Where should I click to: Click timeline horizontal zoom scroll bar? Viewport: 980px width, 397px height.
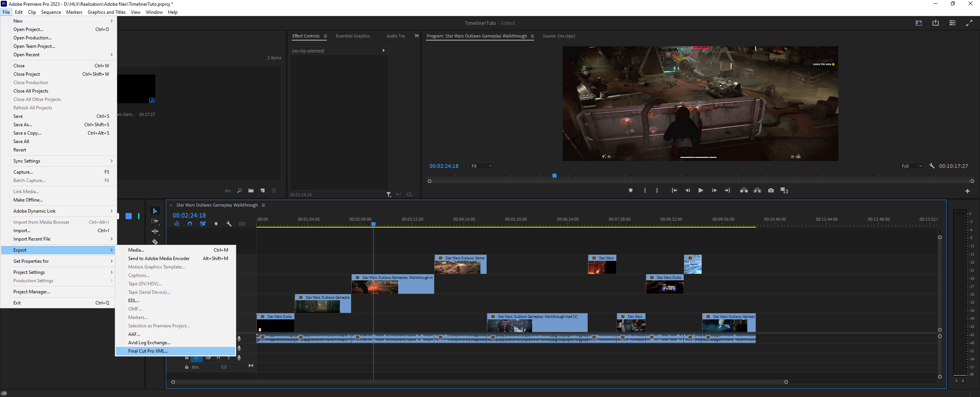point(479,382)
